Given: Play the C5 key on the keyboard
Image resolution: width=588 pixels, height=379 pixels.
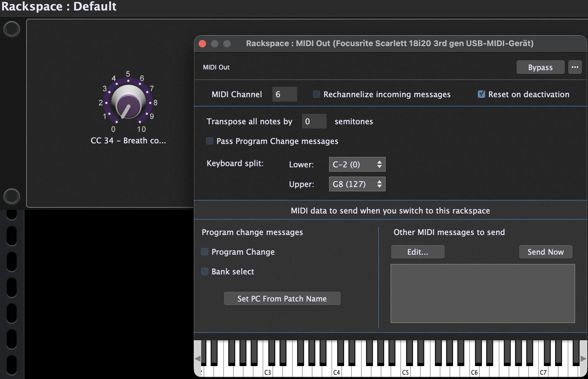Looking at the screenshot, I should tap(405, 372).
